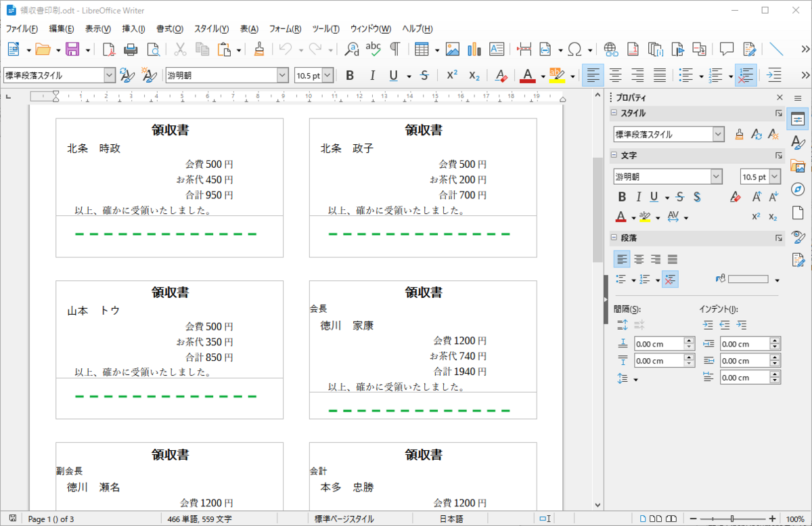
Task: Increase paragraph indent in the toolbar
Action: pyautogui.click(x=775, y=75)
